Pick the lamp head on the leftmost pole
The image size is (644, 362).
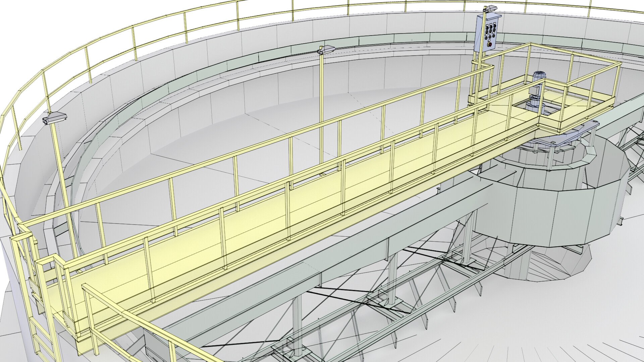(55, 118)
